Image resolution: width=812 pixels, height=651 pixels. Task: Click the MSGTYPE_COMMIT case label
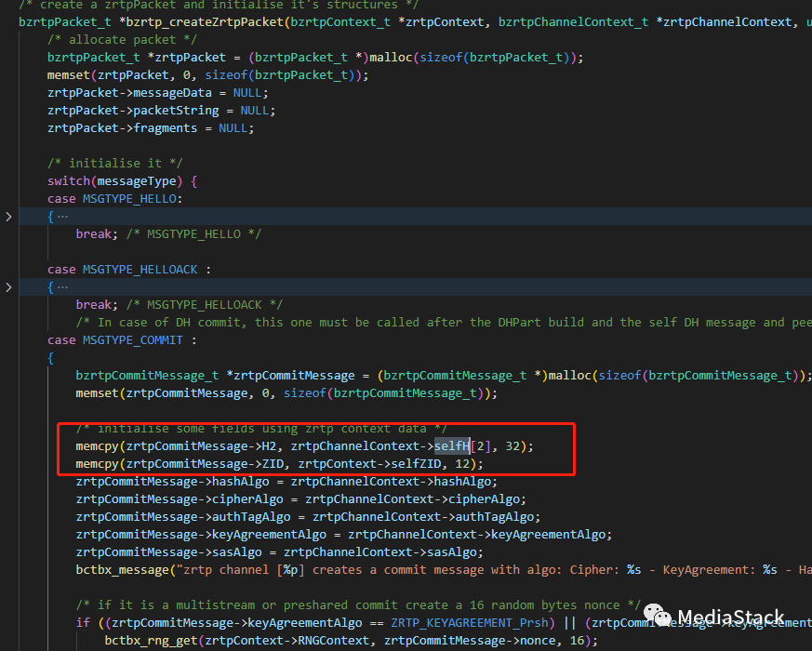click(x=122, y=340)
